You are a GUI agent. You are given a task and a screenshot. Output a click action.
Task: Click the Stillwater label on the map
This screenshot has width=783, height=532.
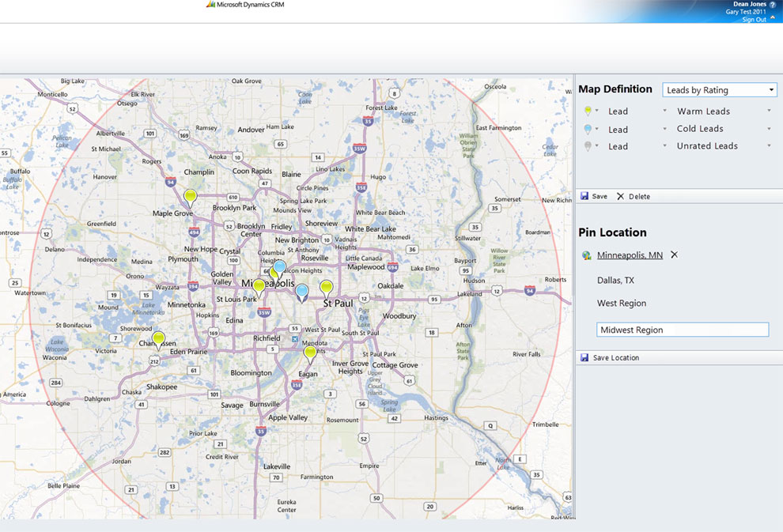pos(468,238)
